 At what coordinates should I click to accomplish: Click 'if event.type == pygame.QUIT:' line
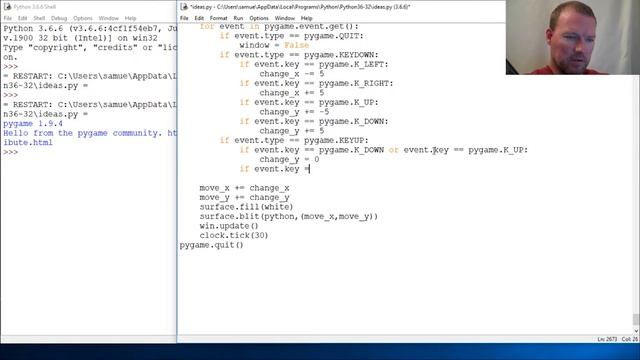pos(291,36)
